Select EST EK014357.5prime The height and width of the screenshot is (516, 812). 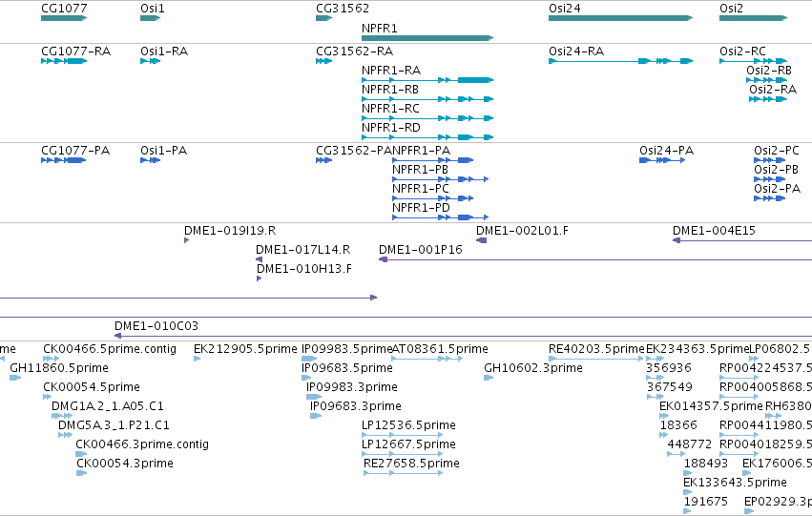point(711,407)
